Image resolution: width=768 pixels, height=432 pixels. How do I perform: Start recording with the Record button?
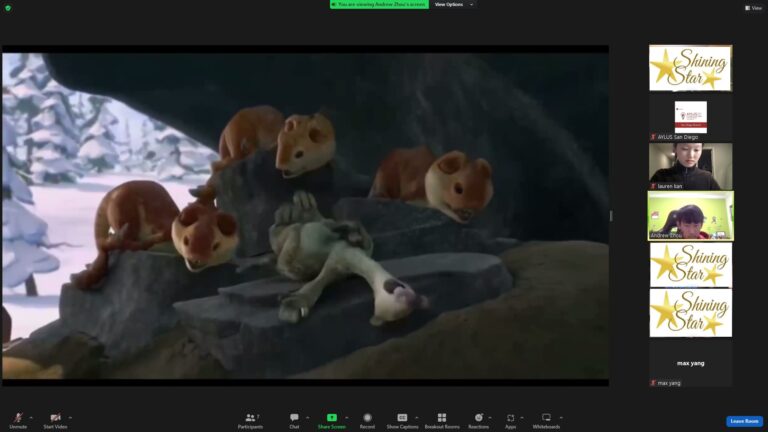[367, 420]
